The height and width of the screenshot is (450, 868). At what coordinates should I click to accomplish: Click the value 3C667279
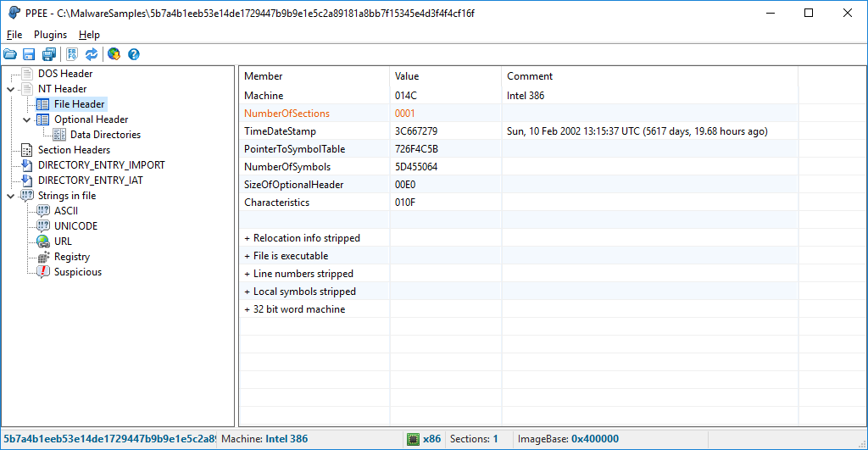(415, 131)
